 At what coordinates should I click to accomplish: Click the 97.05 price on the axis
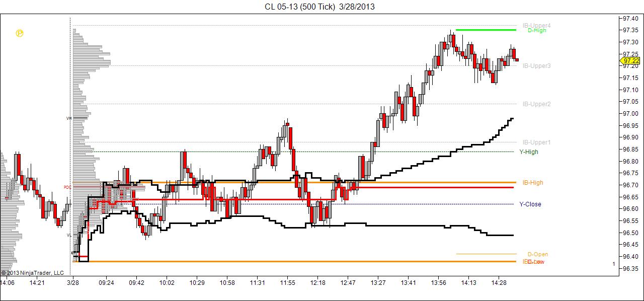tap(630, 101)
